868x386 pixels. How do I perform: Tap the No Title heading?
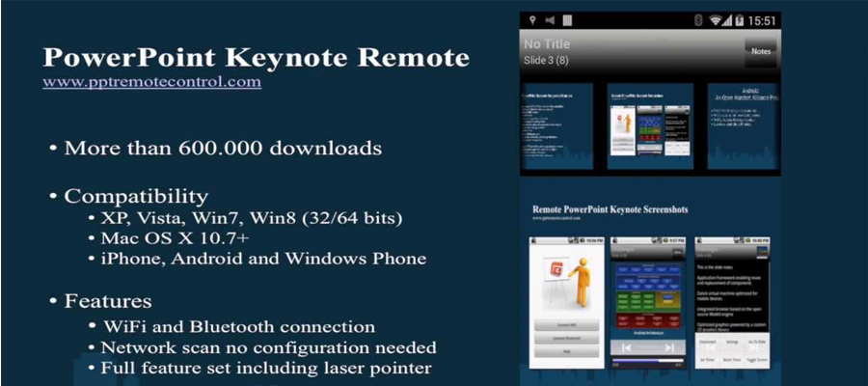pyautogui.click(x=547, y=44)
